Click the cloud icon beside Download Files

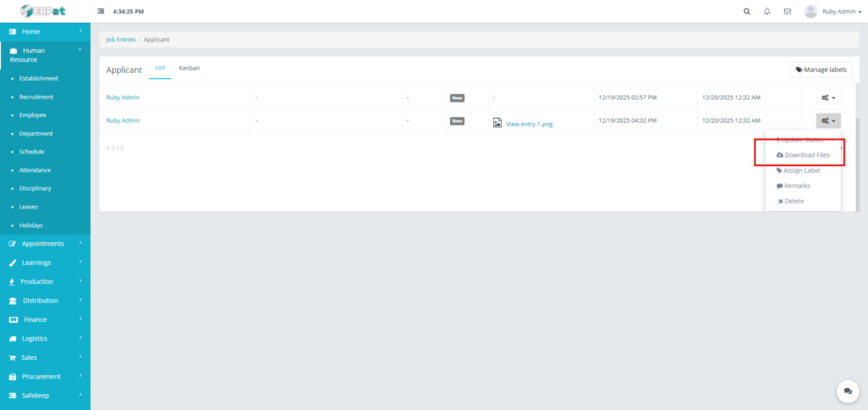(780, 156)
